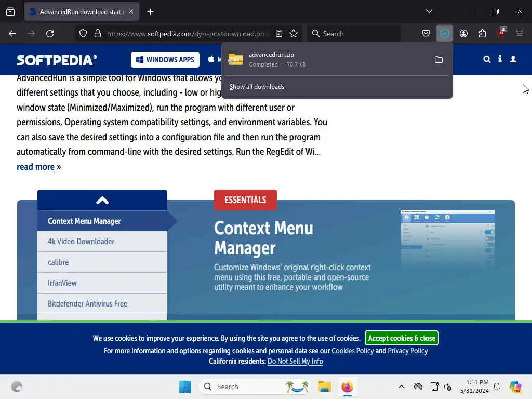Open the Mac category Apple icon
The height and width of the screenshot is (399, 532).
click(x=211, y=59)
